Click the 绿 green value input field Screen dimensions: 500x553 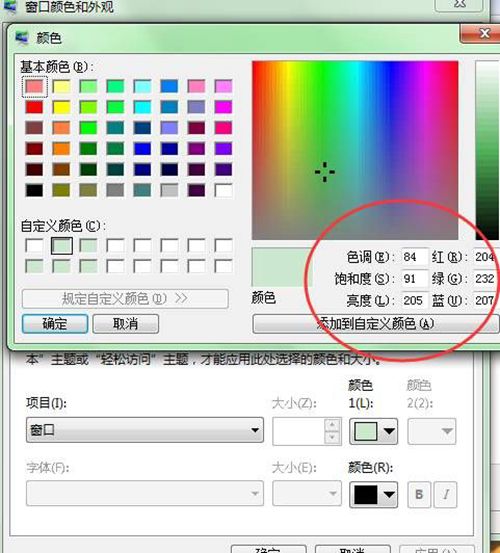[486, 279]
